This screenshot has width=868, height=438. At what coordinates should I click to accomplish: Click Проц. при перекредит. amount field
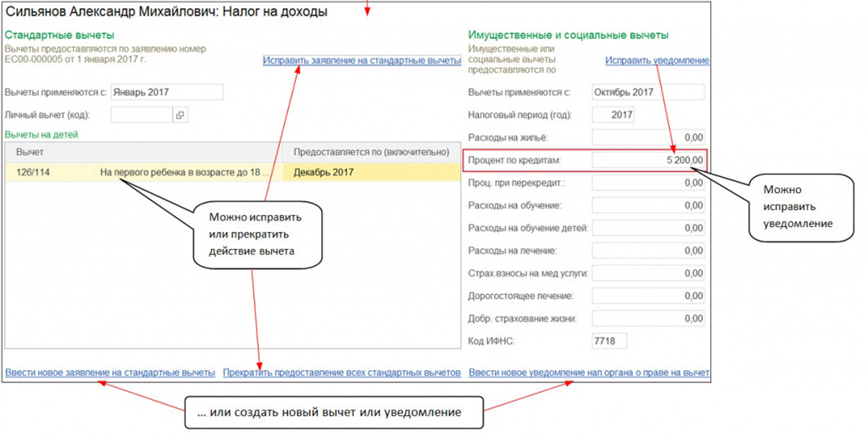click(x=647, y=183)
